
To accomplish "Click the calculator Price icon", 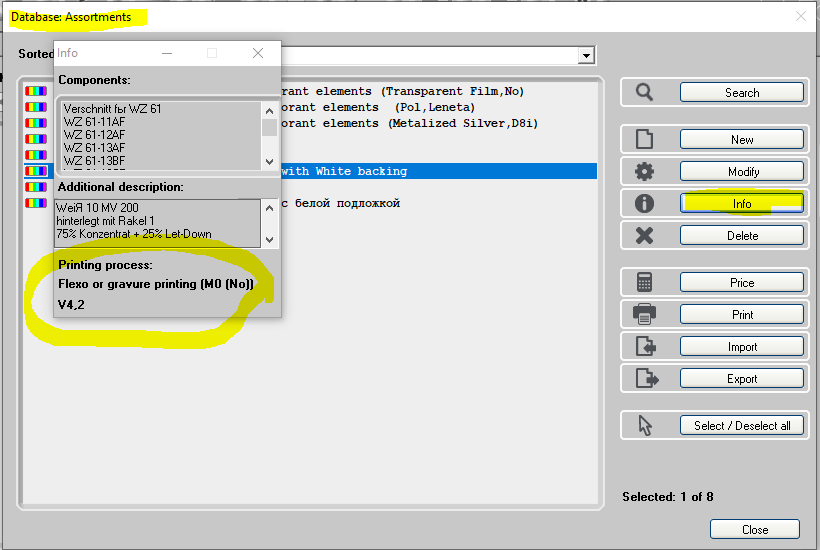I will click(644, 282).
